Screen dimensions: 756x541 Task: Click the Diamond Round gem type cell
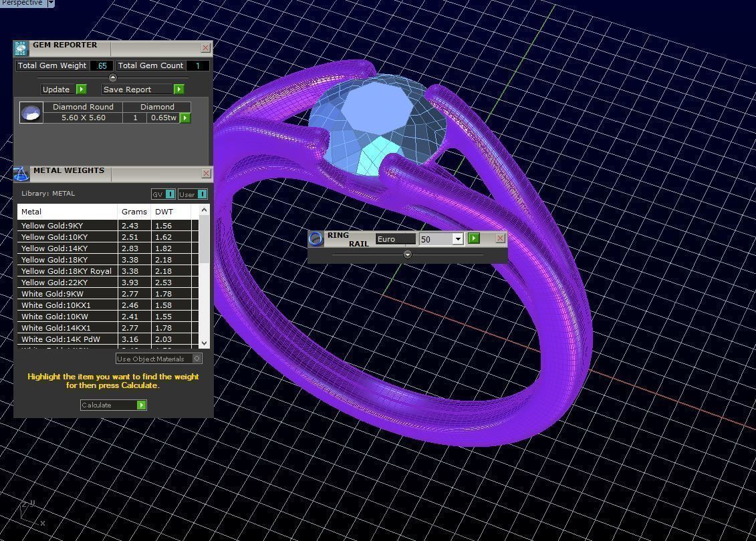coord(83,107)
